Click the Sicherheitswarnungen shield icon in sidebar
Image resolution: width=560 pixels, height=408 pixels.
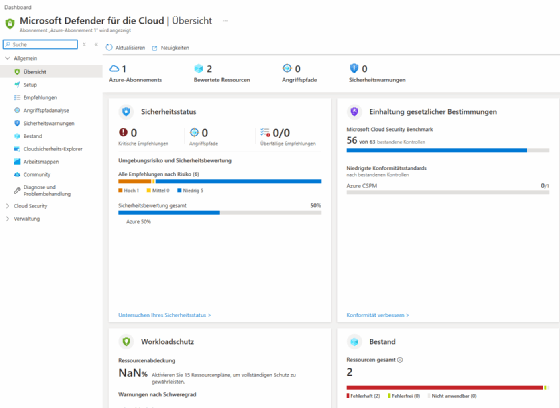tap(17, 123)
